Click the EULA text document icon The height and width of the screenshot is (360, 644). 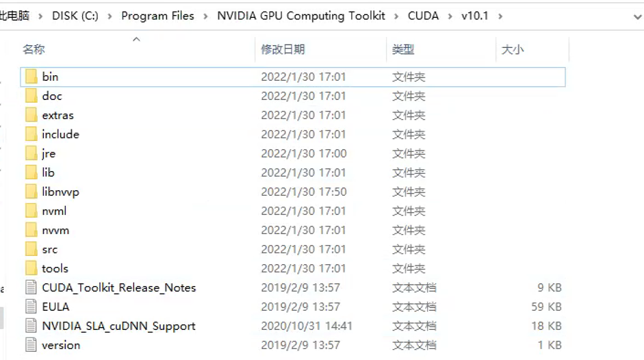[31, 307]
